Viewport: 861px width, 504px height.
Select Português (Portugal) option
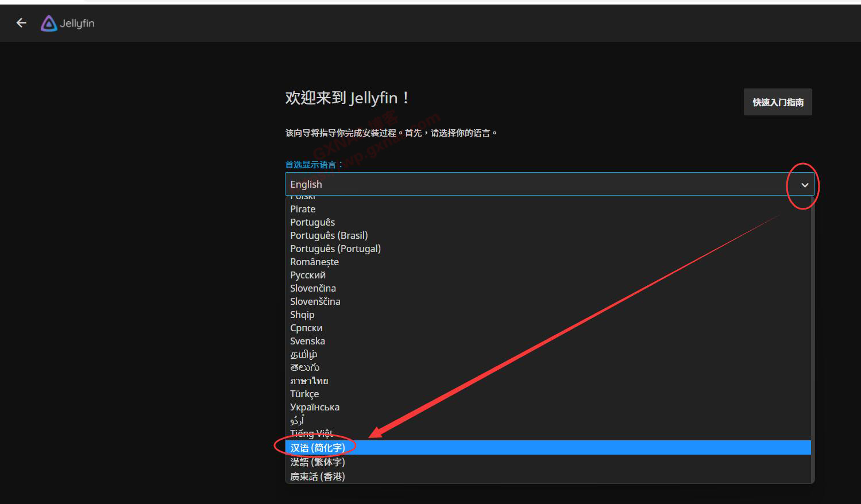click(335, 249)
